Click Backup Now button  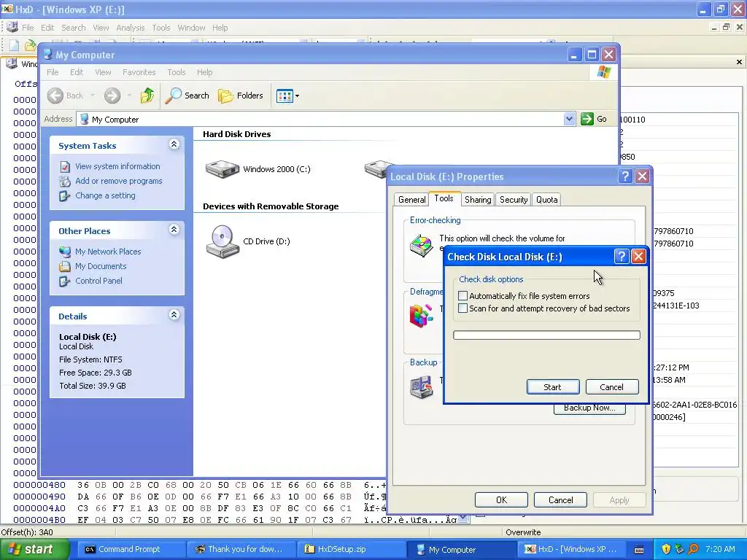point(589,408)
